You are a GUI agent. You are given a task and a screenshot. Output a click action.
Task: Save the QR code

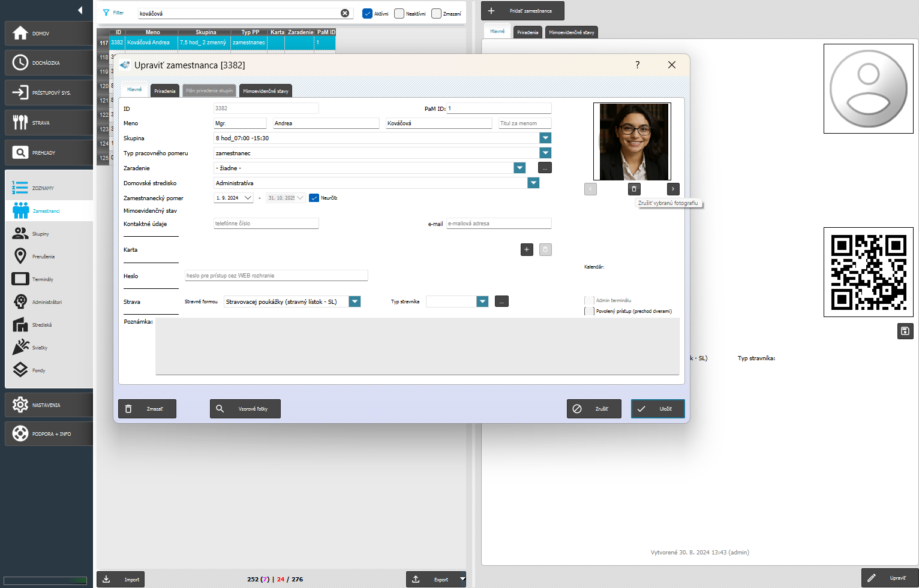(905, 331)
